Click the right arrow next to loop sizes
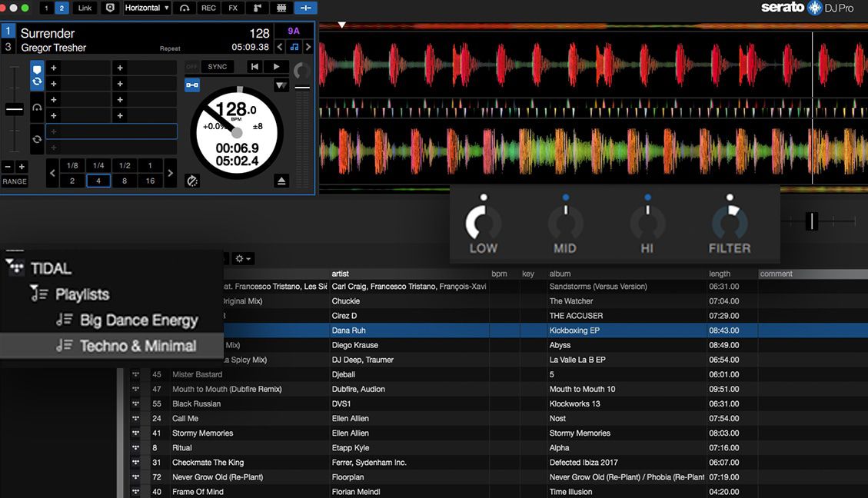Screen dimensions: 868x498 pyautogui.click(x=171, y=173)
